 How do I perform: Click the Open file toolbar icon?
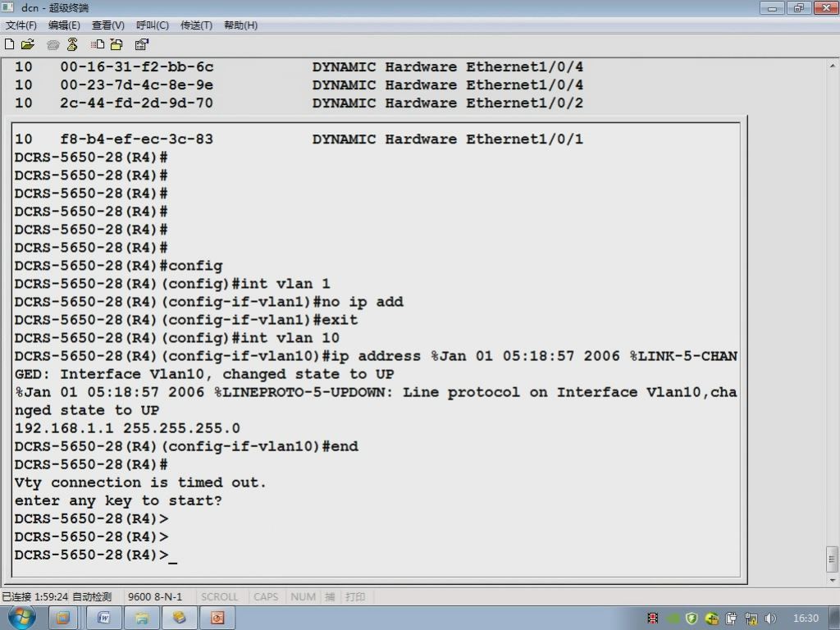pos(28,44)
